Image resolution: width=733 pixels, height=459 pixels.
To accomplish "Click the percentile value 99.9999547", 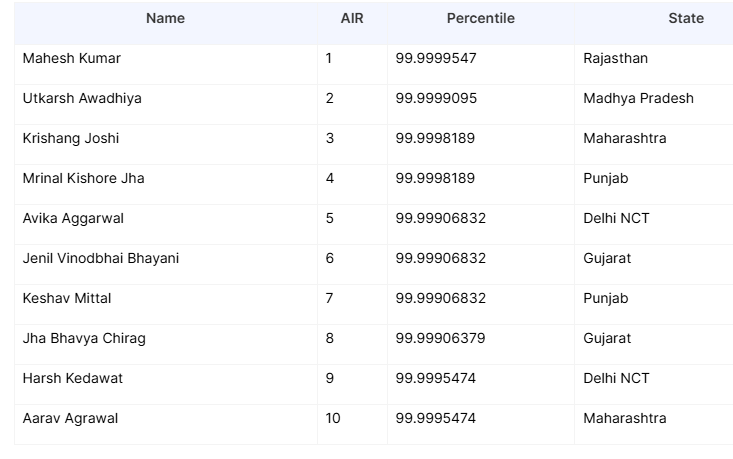I will click(x=436, y=58).
